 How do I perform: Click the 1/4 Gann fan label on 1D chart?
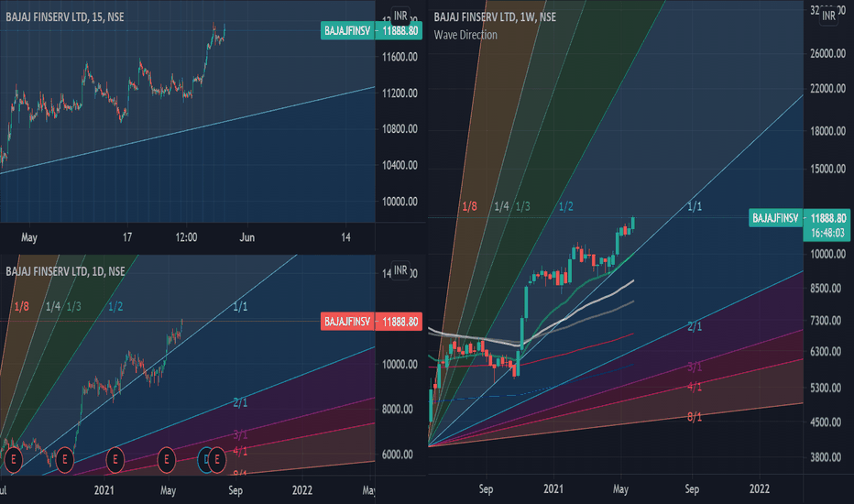(x=53, y=307)
